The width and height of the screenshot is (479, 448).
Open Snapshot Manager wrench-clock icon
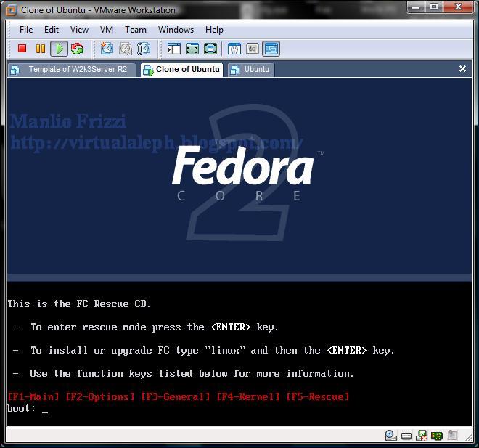(x=143, y=49)
